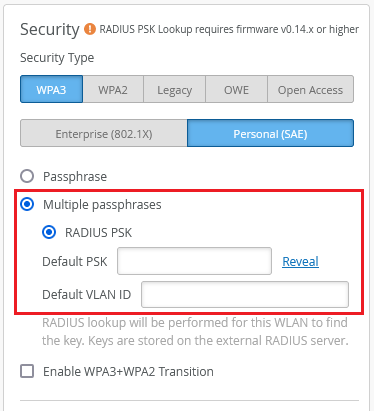Switch security type to WPA2
Viewport: 374px width, 411px height.
pyautogui.click(x=113, y=89)
